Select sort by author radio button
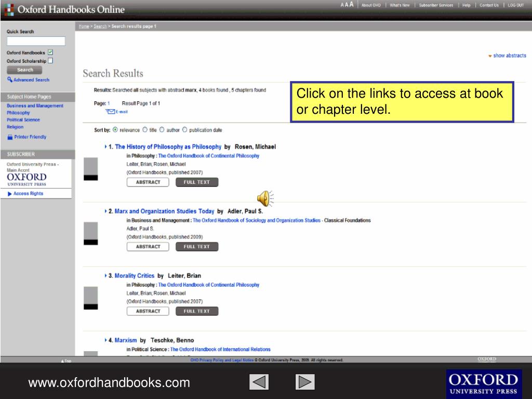This screenshot has height=399, width=532. coord(162,129)
